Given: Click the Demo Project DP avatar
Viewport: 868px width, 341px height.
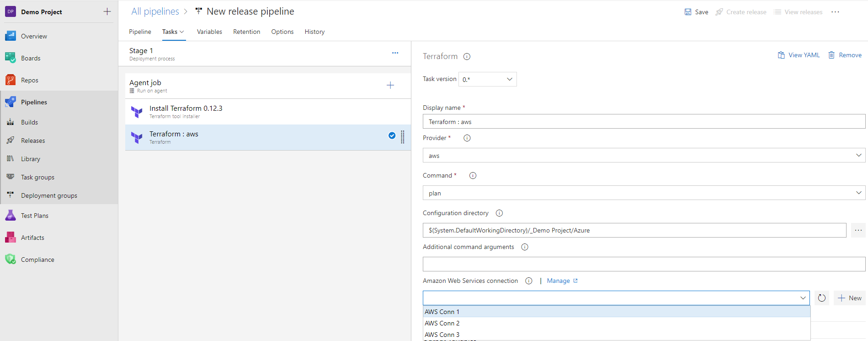Looking at the screenshot, I should coord(11,12).
